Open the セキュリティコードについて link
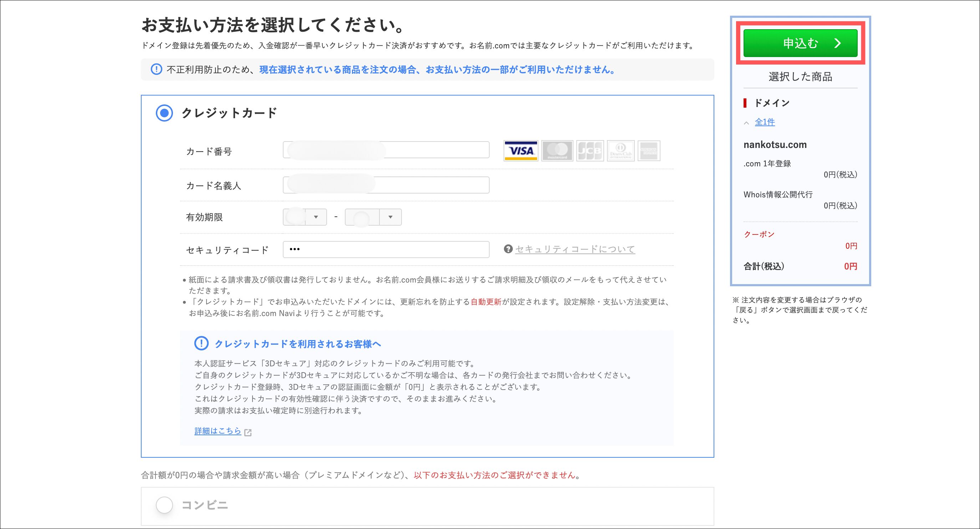The height and width of the screenshot is (529, 980). (x=575, y=250)
